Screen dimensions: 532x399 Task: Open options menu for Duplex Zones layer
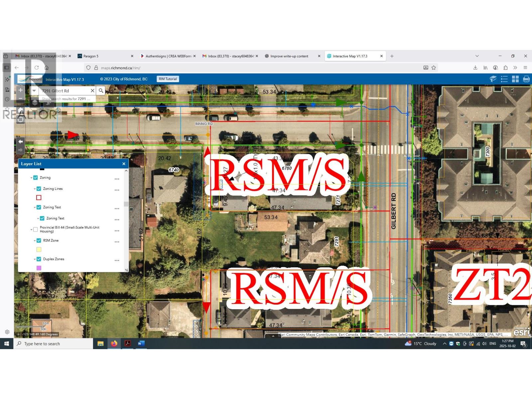point(117,260)
